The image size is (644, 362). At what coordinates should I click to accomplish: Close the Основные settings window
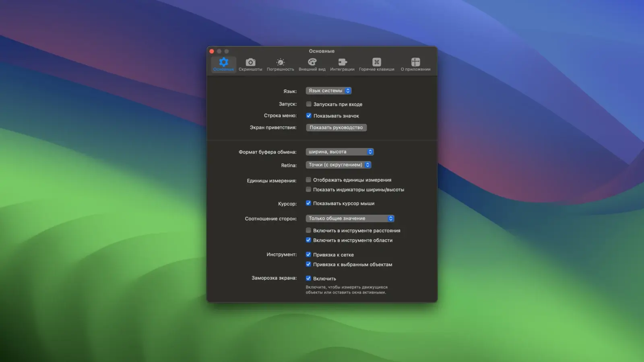(212, 51)
